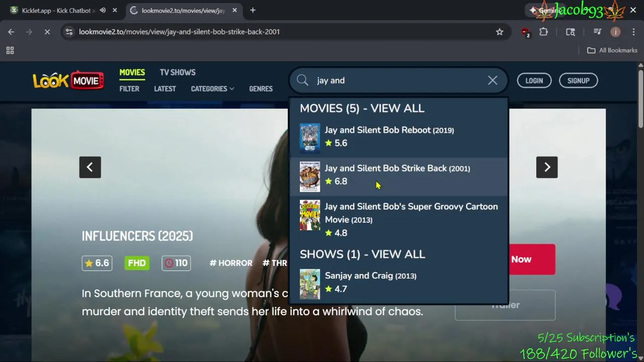The width and height of the screenshot is (644, 362).
Task: Open the Chrome profile avatar
Action: [615, 32]
